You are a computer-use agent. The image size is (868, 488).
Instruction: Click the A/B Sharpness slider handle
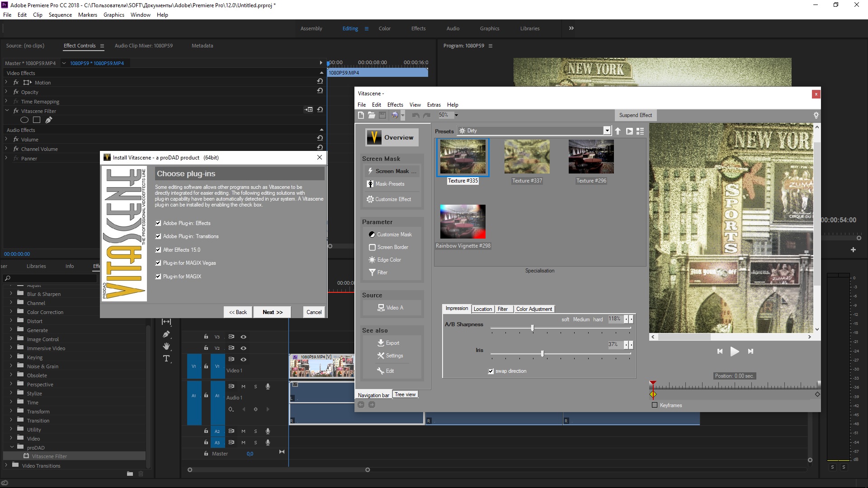pyautogui.click(x=533, y=328)
